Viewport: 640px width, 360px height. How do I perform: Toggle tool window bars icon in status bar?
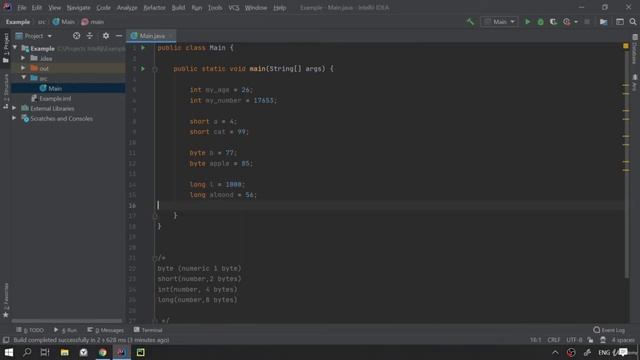(x=6, y=340)
